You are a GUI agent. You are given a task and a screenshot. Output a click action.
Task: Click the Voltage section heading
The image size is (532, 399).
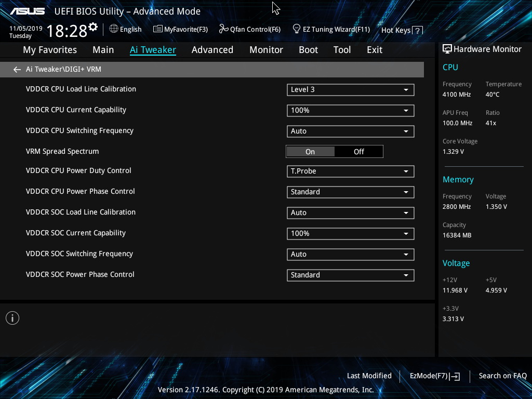456,263
